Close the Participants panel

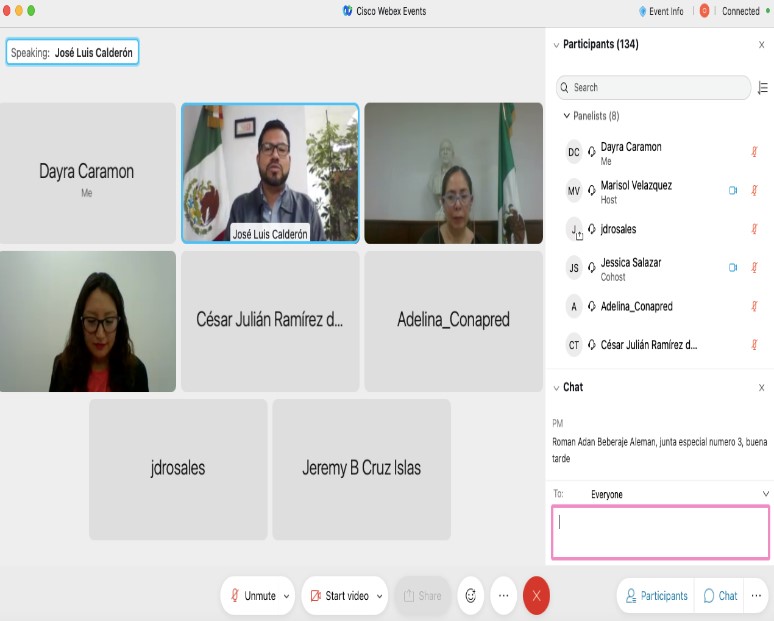click(x=761, y=44)
